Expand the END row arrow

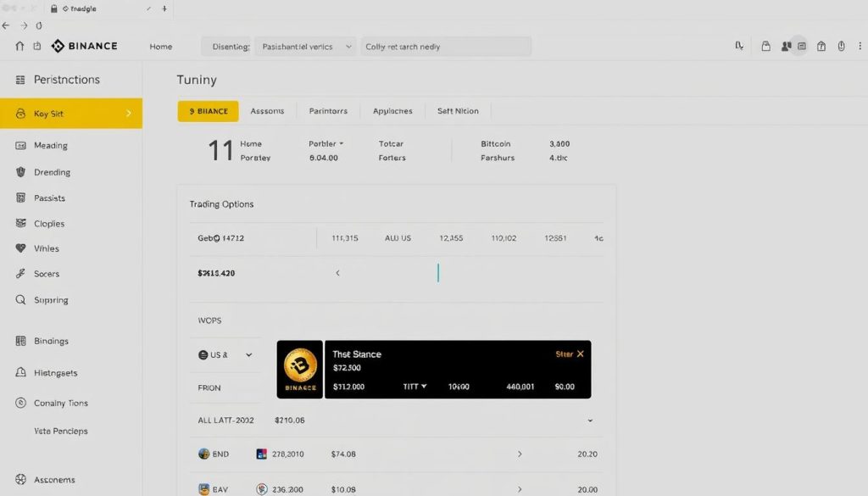520,454
